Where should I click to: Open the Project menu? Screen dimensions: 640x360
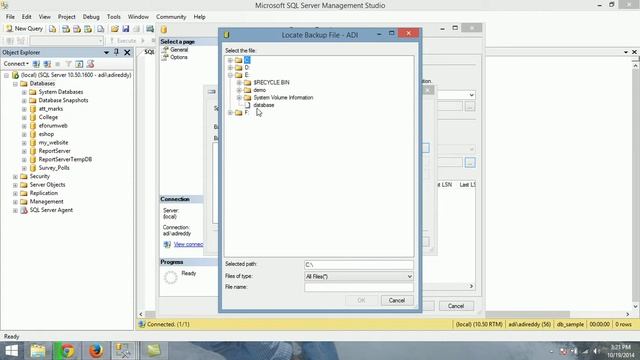coord(67,17)
